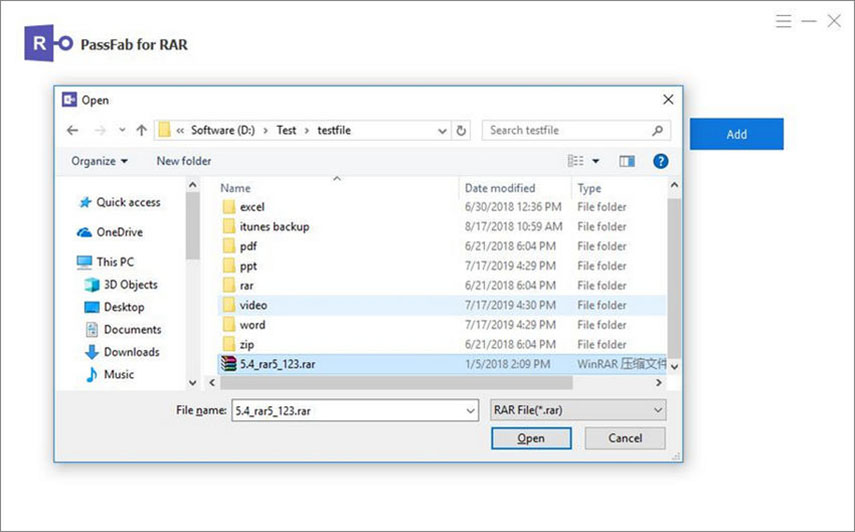Click the WinRAR icon of 5.4_rar5_123.rar
Image resolution: width=855 pixels, height=532 pixels.
point(229,364)
